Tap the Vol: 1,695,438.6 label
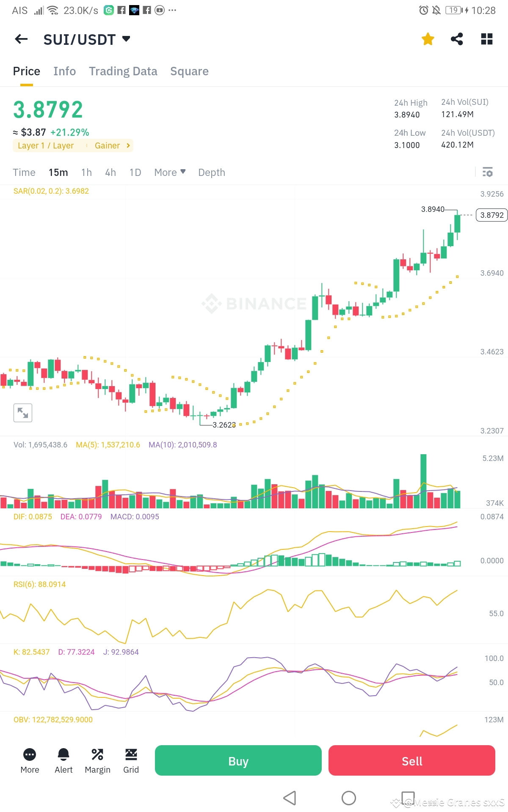The image size is (508, 812). tap(40, 445)
